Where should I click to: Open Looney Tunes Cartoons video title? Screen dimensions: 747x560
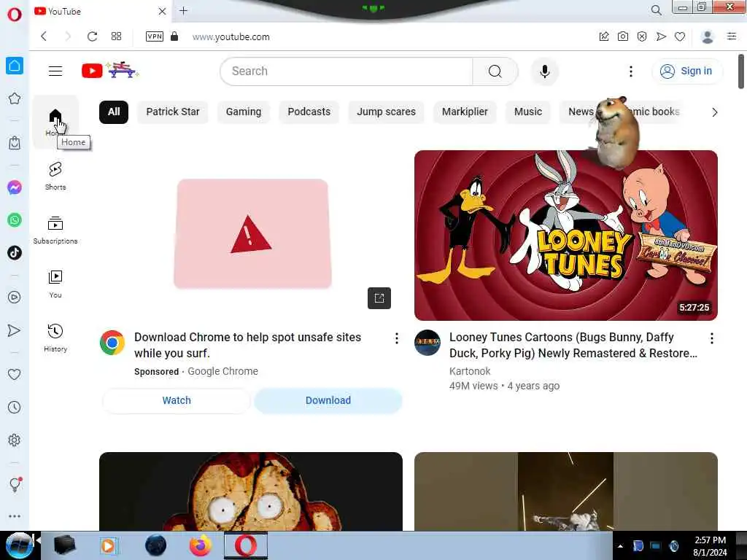[573, 345]
